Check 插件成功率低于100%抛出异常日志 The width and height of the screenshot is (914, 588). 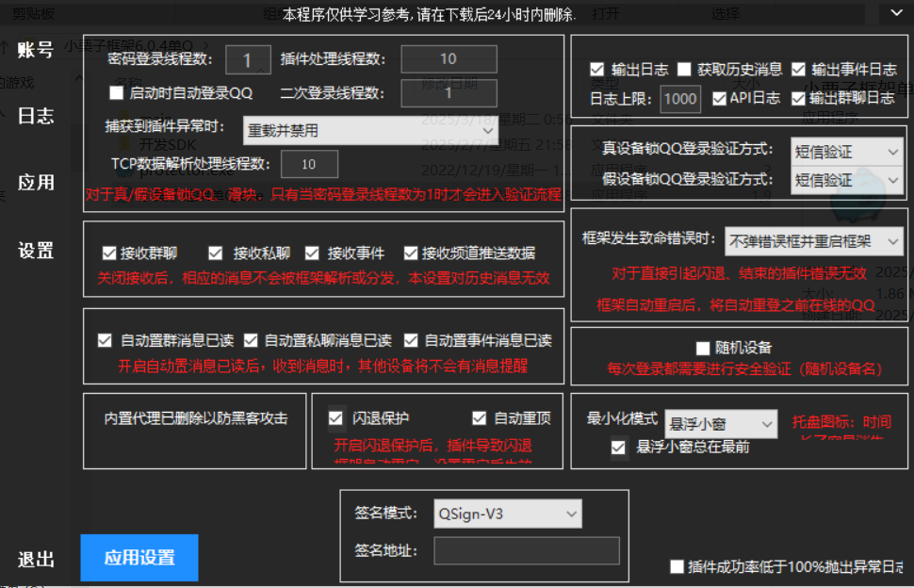tap(677, 566)
